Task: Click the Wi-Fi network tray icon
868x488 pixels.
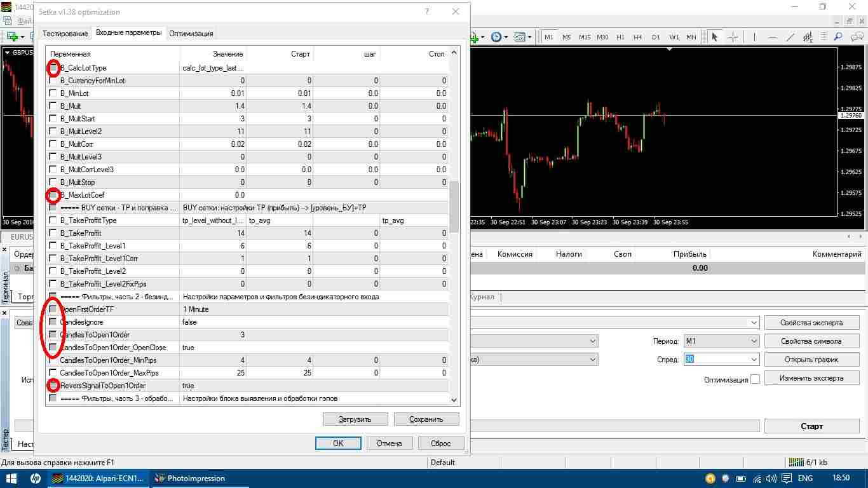Action: click(x=756, y=478)
